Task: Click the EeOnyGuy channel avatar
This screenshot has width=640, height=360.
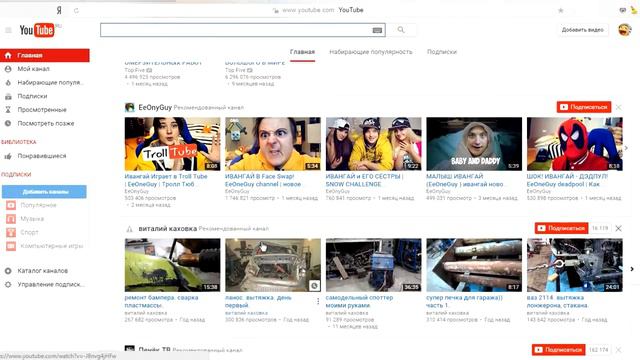Action: (x=130, y=107)
